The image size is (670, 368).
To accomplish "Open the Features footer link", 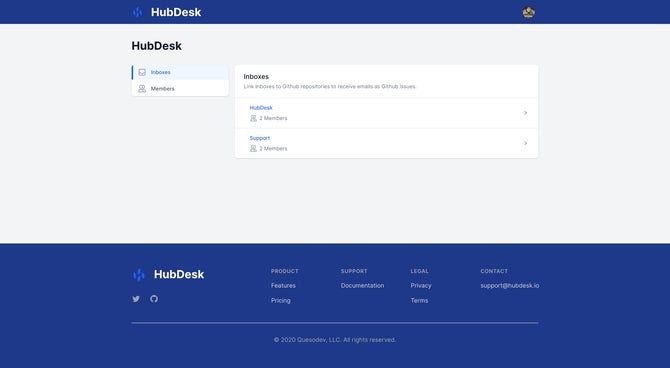I will pyautogui.click(x=283, y=286).
